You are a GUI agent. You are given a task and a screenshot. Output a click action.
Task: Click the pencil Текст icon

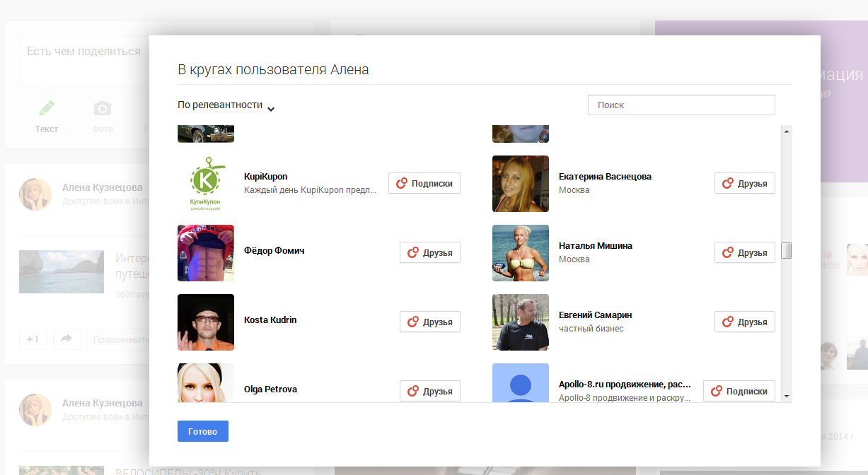(47, 109)
